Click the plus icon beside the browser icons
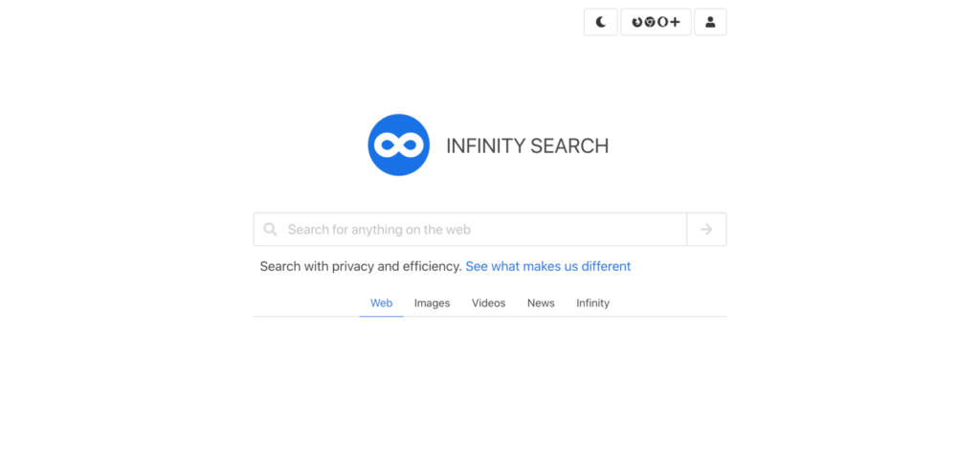 click(675, 22)
